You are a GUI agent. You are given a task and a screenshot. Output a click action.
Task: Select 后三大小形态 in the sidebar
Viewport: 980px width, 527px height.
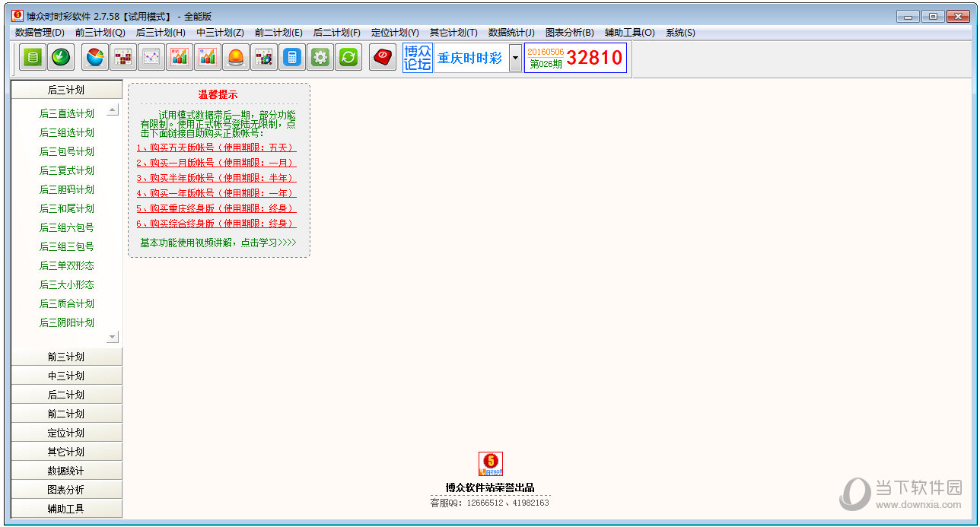click(x=67, y=284)
